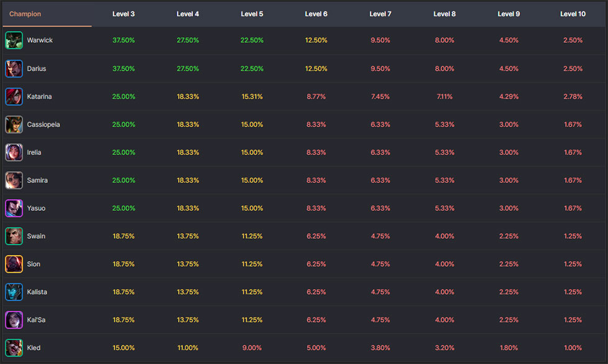Click Warwick's champion portrait icon
The width and height of the screenshot is (608, 364).
click(x=14, y=40)
